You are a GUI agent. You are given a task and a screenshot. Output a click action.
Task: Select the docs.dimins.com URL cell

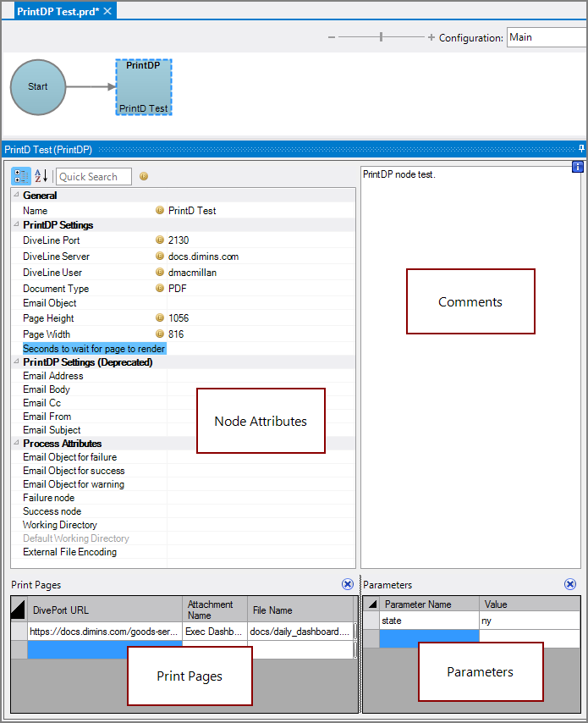click(105, 632)
